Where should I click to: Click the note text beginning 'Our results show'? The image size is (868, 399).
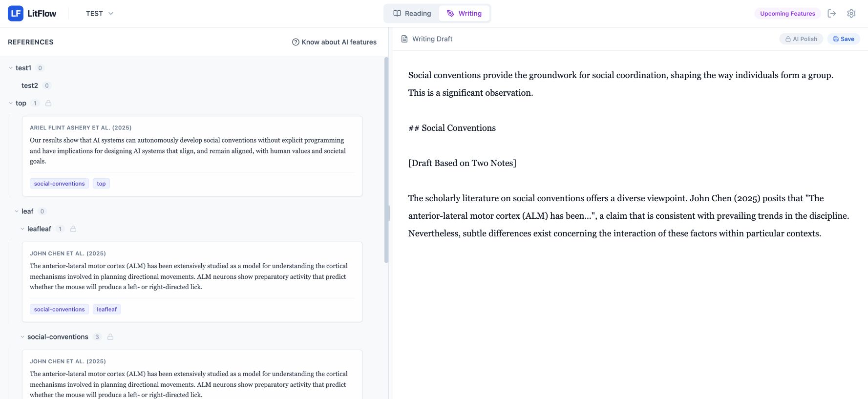[x=188, y=151]
